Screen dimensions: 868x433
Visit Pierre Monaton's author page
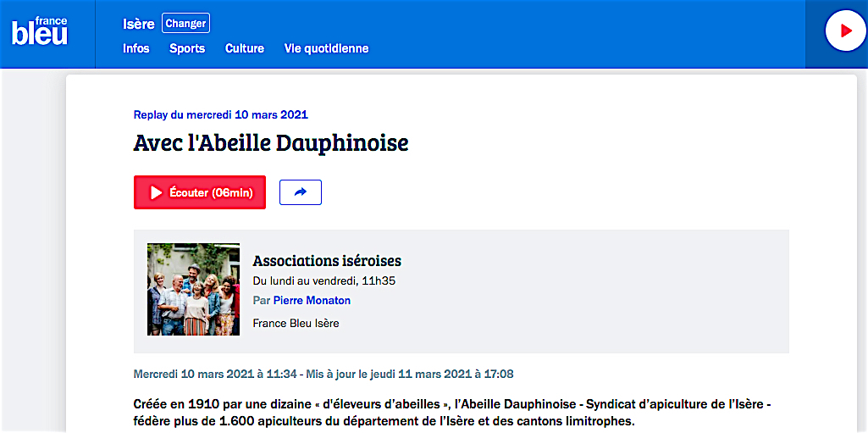312,301
